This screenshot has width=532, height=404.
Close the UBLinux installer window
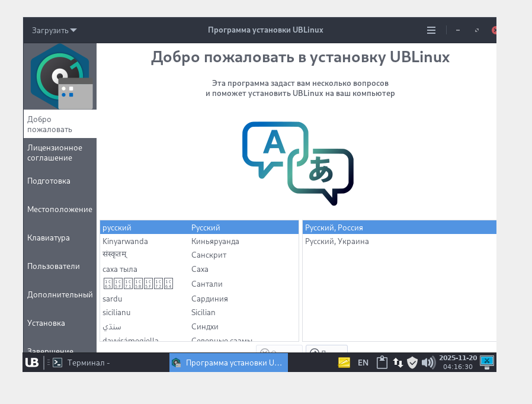(494, 30)
